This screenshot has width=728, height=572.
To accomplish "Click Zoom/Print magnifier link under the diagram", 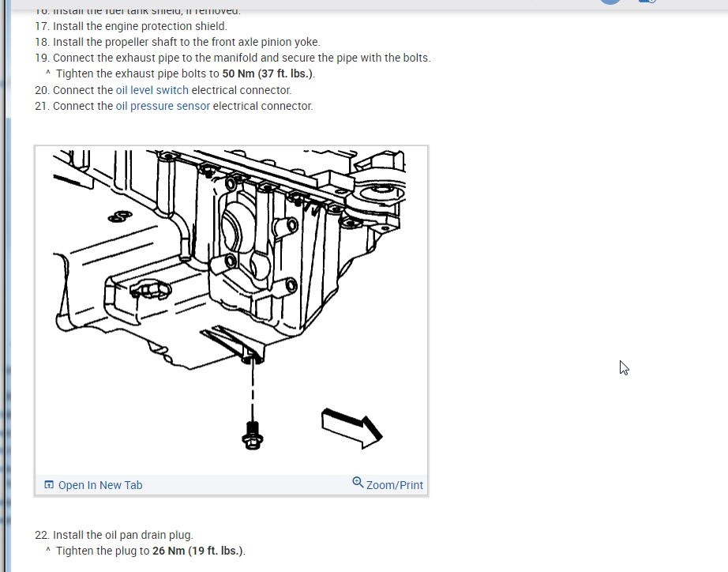I will click(388, 484).
